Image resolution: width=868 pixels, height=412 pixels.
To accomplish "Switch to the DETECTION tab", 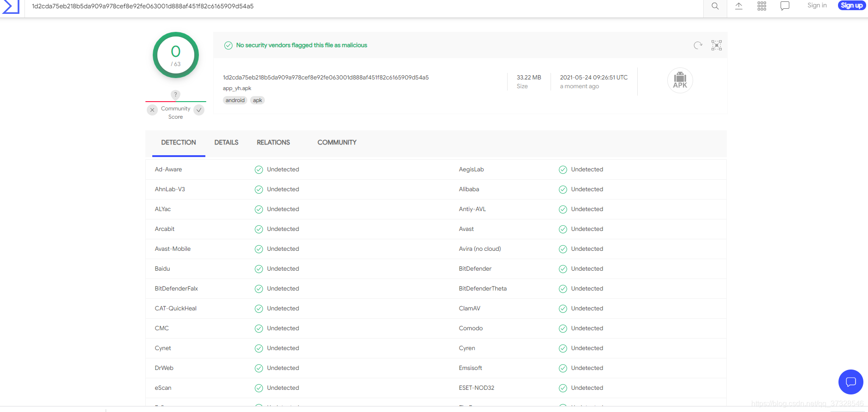I will [x=179, y=143].
